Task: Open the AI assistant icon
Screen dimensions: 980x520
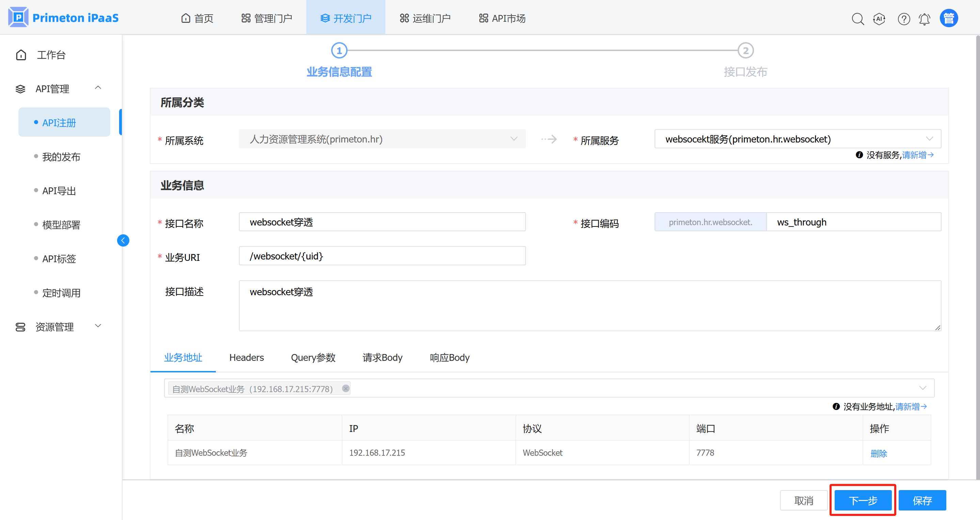Action: [879, 19]
